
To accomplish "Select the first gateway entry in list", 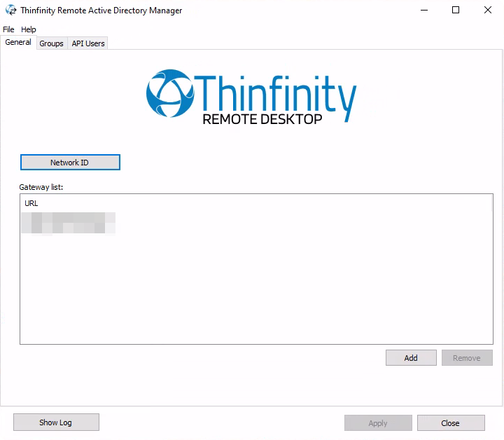I will [x=68, y=224].
